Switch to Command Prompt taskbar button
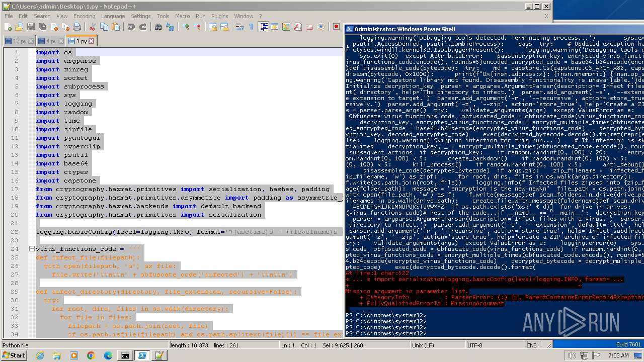The width and height of the screenshot is (644, 362). pos(125,355)
